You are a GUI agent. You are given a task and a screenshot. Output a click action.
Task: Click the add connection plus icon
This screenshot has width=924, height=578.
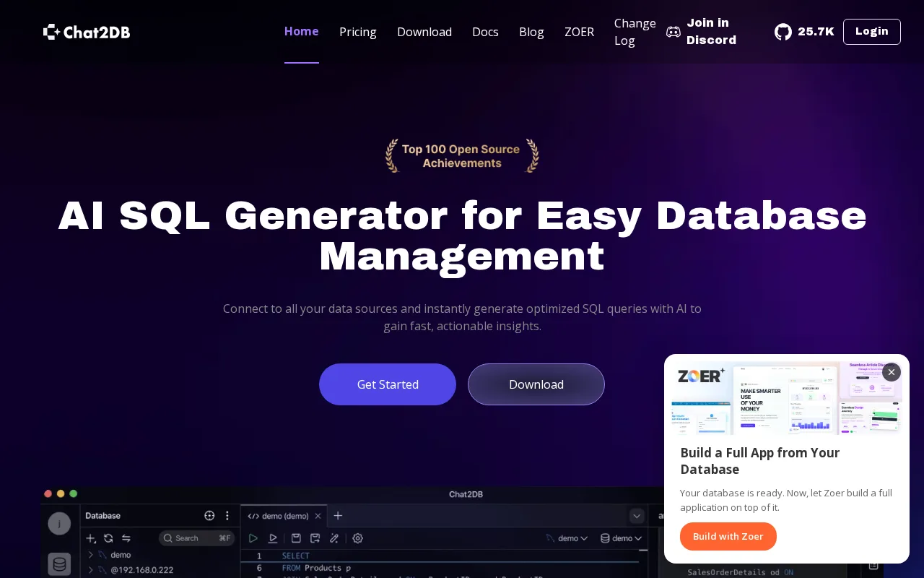[91, 538]
